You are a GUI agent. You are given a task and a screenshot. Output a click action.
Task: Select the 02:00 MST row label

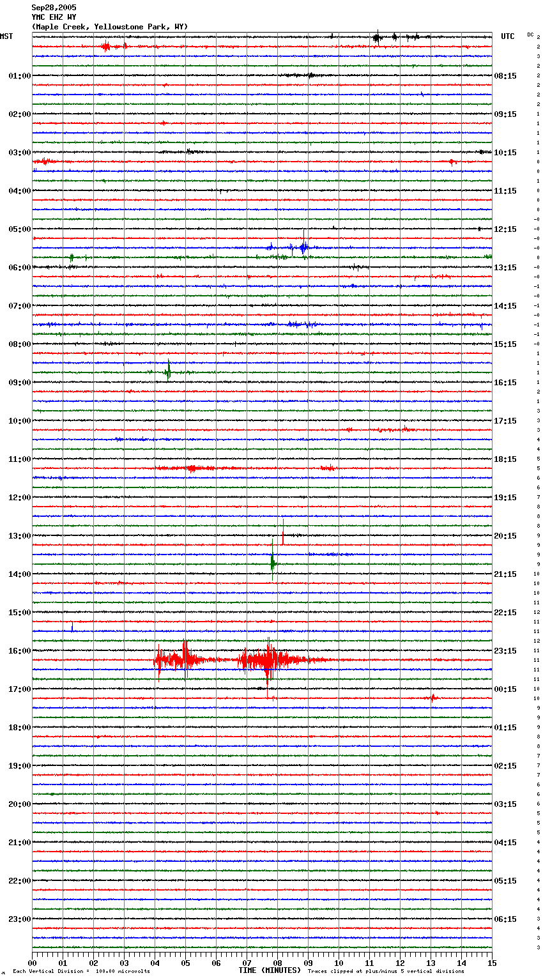(20, 114)
